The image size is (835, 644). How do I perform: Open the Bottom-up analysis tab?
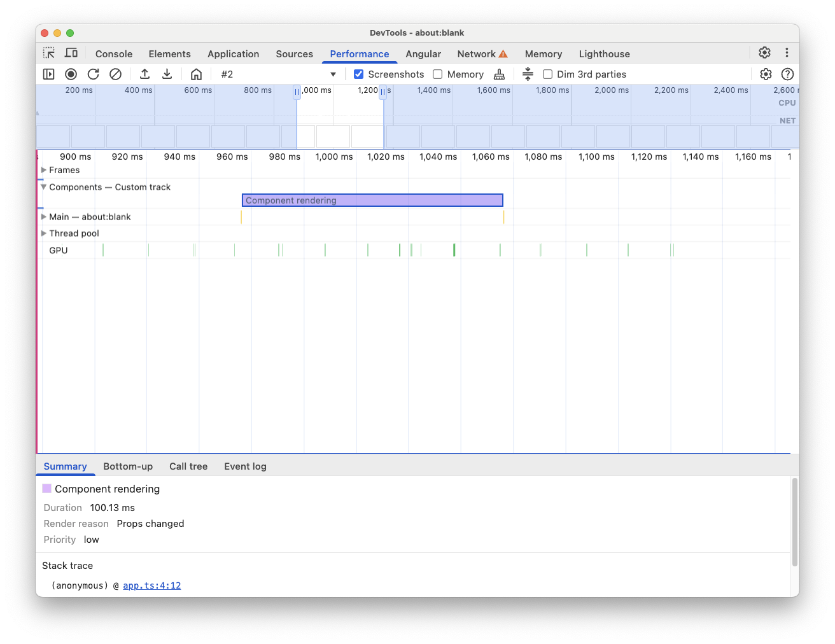[x=128, y=466]
